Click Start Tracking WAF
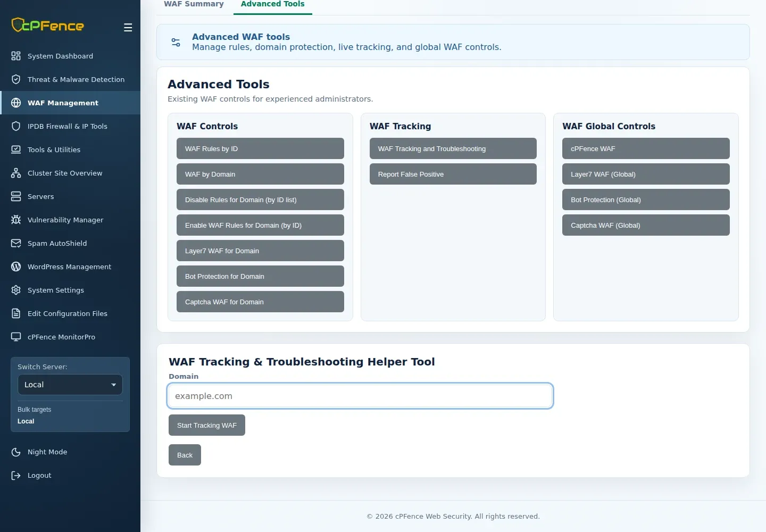Screen dimensions: 766x532 point(207,425)
